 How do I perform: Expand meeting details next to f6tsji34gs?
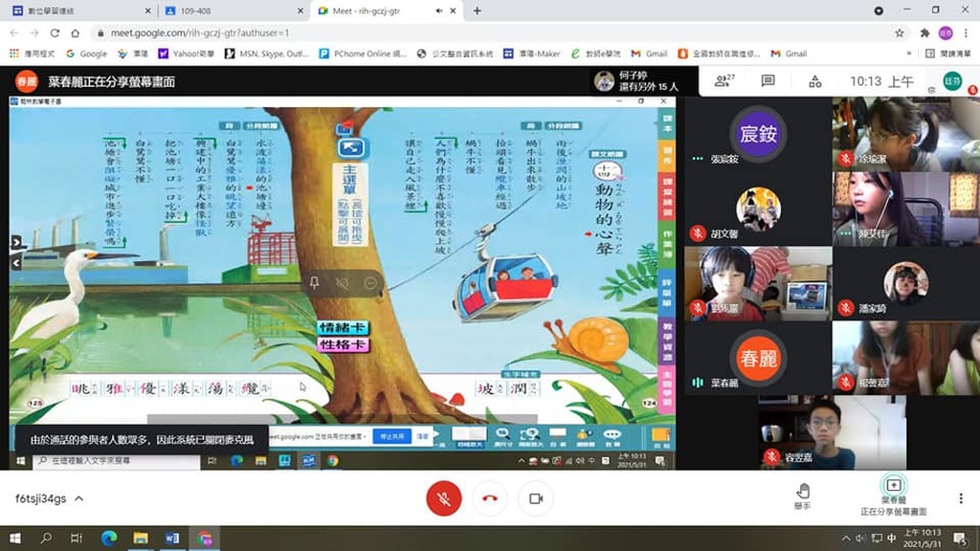[x=79, y=498]
